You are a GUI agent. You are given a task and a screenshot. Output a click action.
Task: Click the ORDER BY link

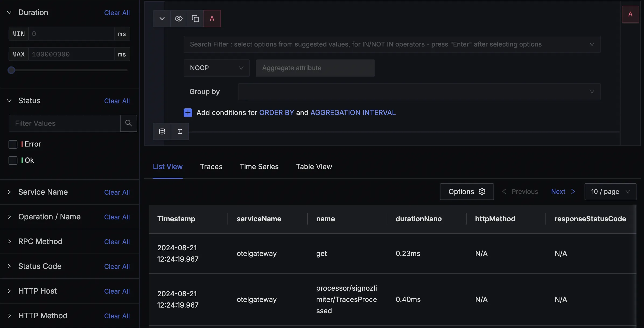point(276,113)
